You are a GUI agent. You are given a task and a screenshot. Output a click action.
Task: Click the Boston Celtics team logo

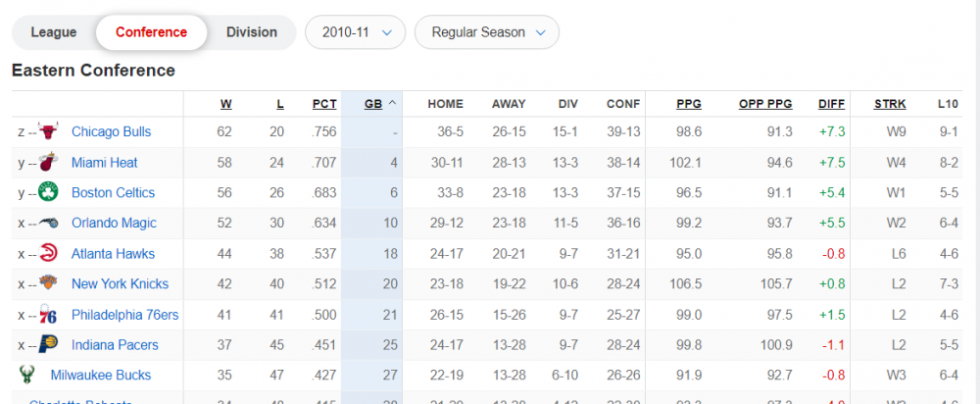click(x=49, y=192)
